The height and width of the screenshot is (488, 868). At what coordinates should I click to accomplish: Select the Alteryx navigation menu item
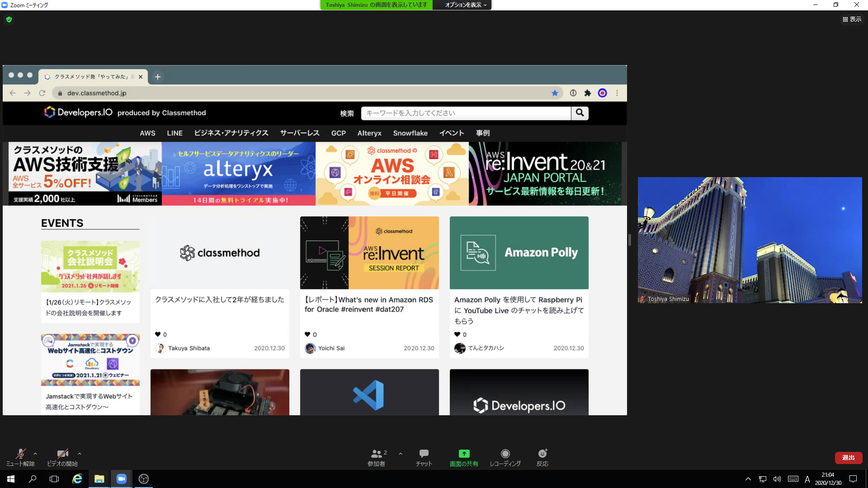click(369, 133)
